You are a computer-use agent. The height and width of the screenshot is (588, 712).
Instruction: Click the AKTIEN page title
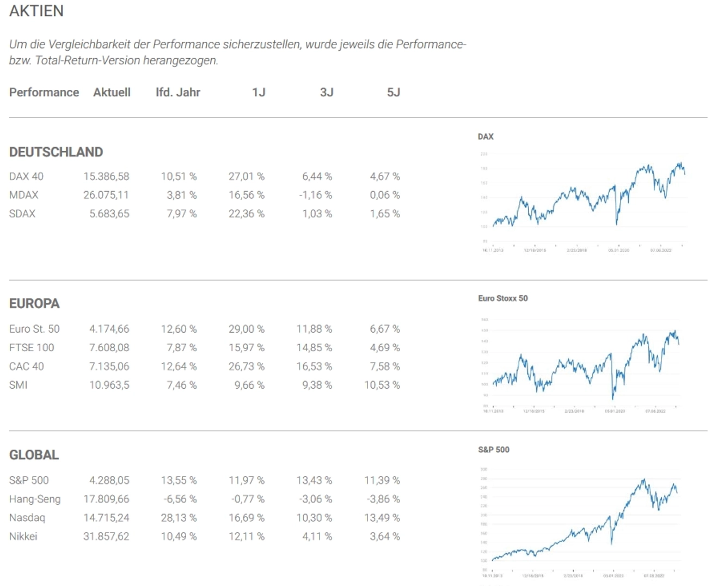[x=36, y=11]
